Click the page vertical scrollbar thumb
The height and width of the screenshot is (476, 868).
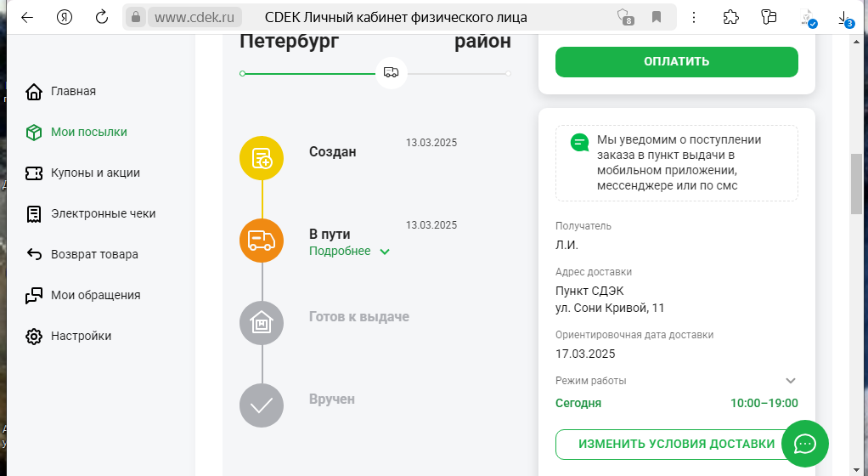point(856,184)
